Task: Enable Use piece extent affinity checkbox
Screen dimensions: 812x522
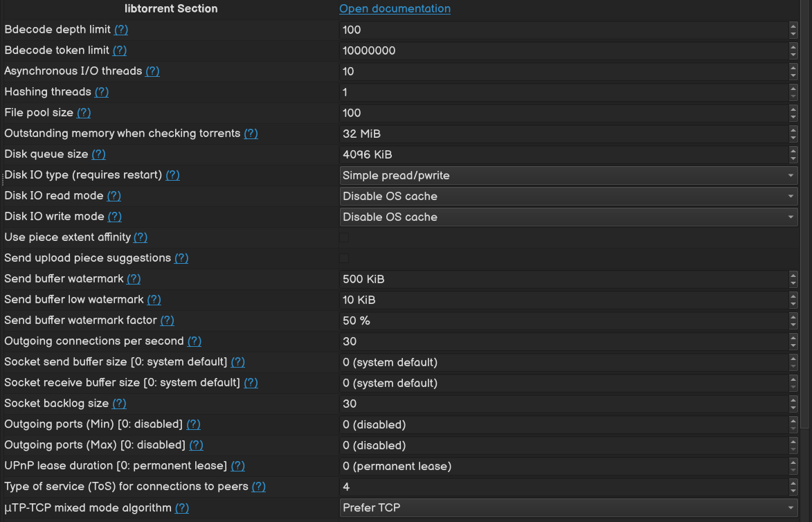Action: 344,237
